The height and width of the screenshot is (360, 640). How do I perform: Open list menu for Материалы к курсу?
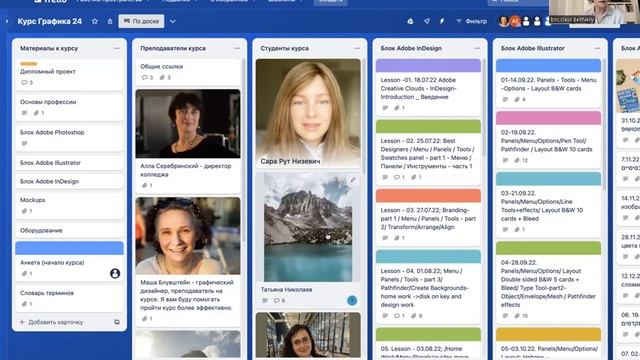coord(117,48)
